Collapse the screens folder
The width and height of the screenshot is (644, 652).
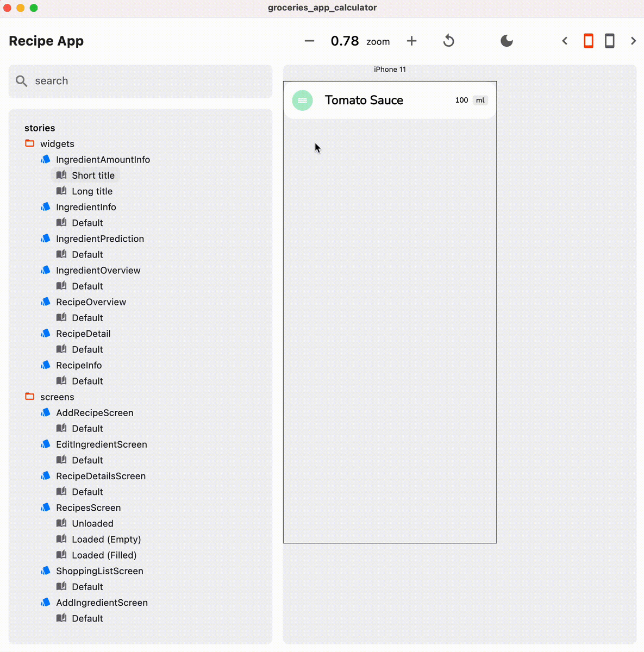[x=57, y=397]
